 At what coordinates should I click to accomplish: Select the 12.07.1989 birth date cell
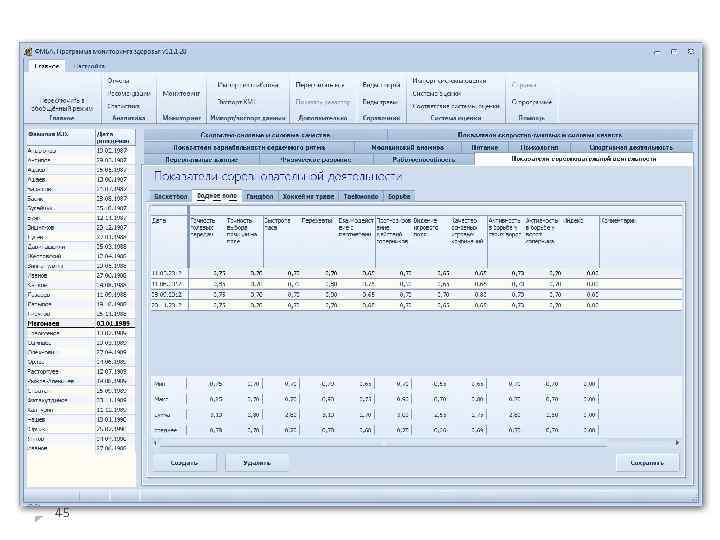click(115, 371)
